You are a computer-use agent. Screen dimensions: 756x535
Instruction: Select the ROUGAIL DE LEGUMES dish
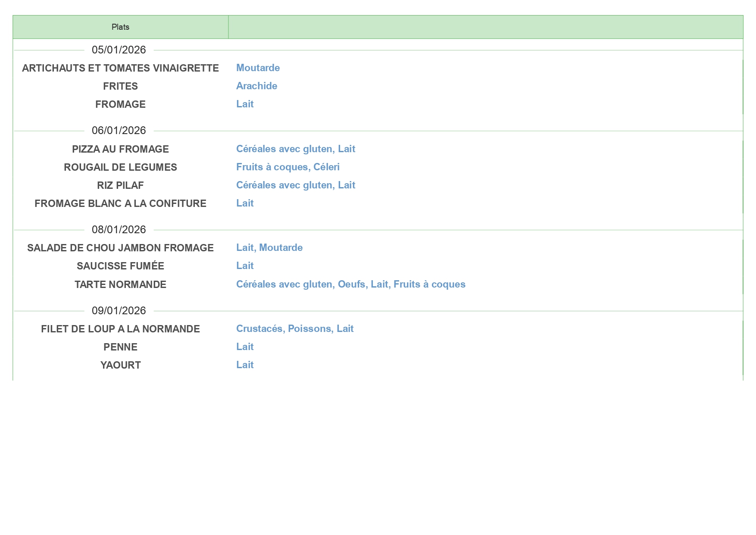tap(120, 167)
